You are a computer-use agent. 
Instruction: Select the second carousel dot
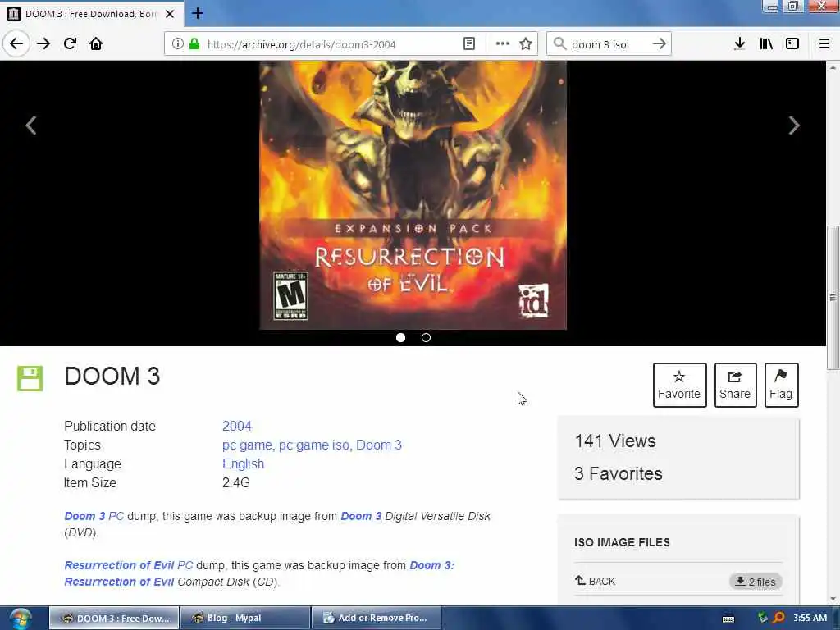click(426, 337)
